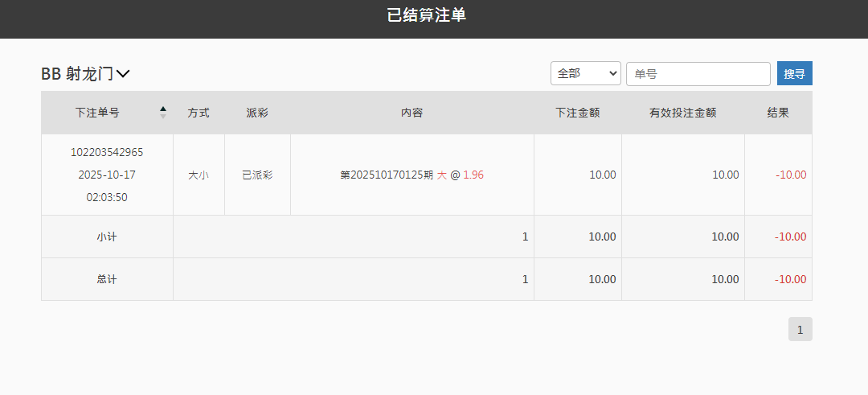868x395 pixels.
Task: Expand the BB 射龙门 game chevron
Action: (123, 74)
